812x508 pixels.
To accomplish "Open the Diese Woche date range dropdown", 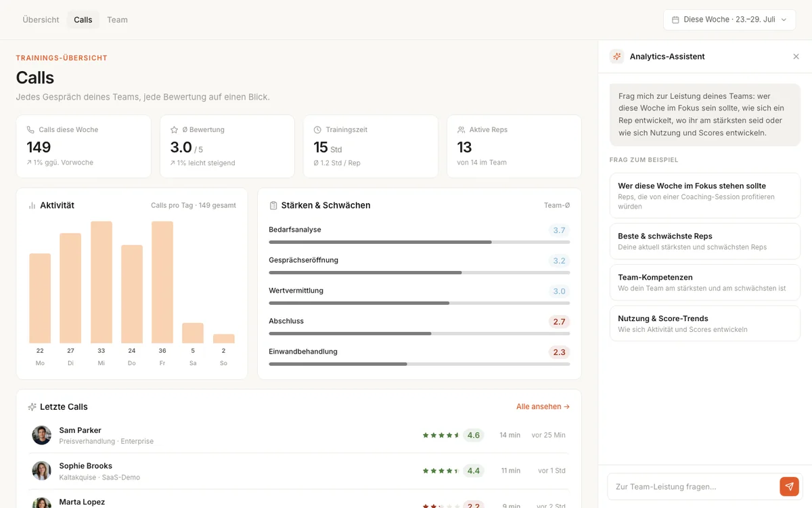I will (729, 20).
